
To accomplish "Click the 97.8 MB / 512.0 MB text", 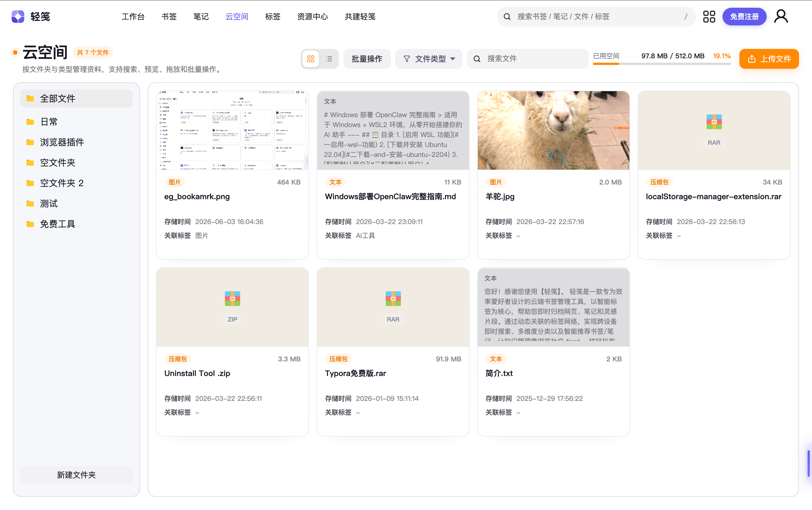I will 673,56.
